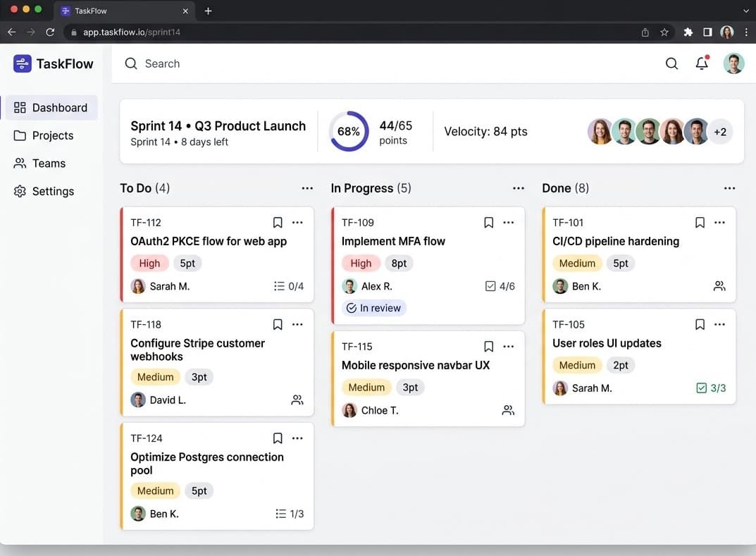This screenshot has width=756, height=556.
Task: Click David L. avatar on TF-118
Action: point(138,400)
